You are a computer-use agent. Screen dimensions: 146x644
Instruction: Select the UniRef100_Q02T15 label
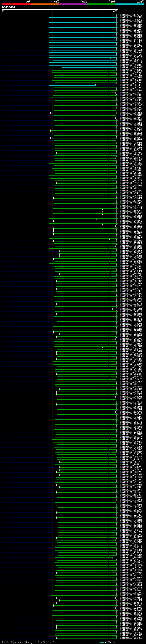131,251
